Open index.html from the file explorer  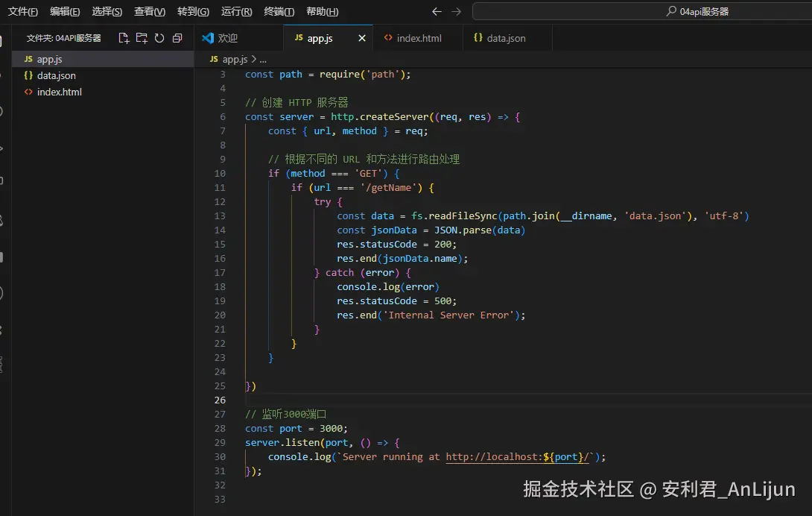(x=103, y=92)
